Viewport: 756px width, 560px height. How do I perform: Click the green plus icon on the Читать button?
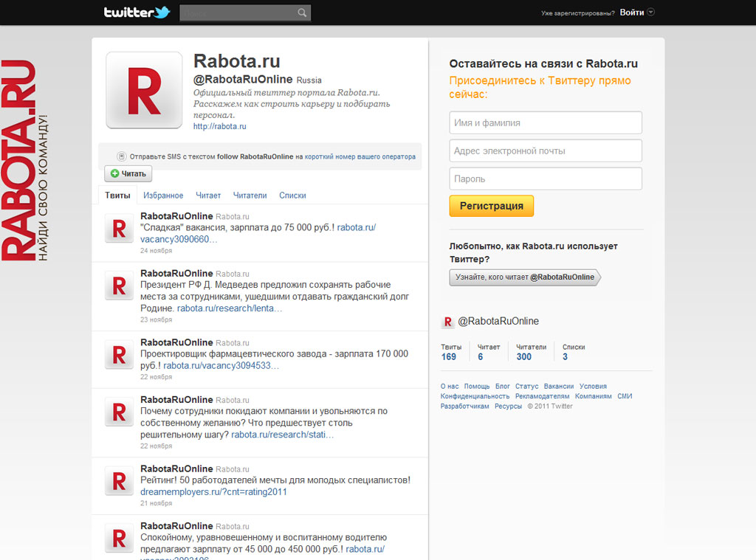tap(115, 173)
